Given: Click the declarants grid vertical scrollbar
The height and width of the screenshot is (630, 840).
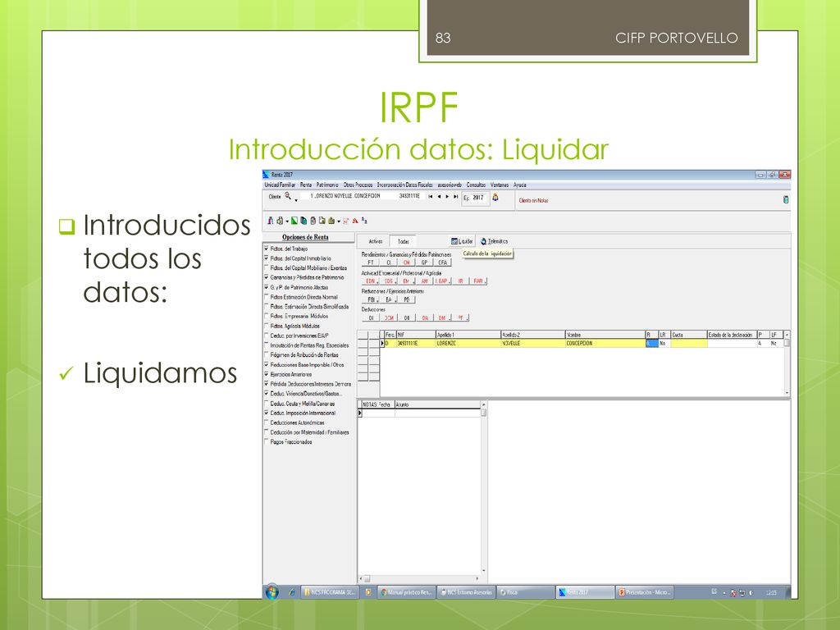Looking at the screenshot, I should [787, 363].
